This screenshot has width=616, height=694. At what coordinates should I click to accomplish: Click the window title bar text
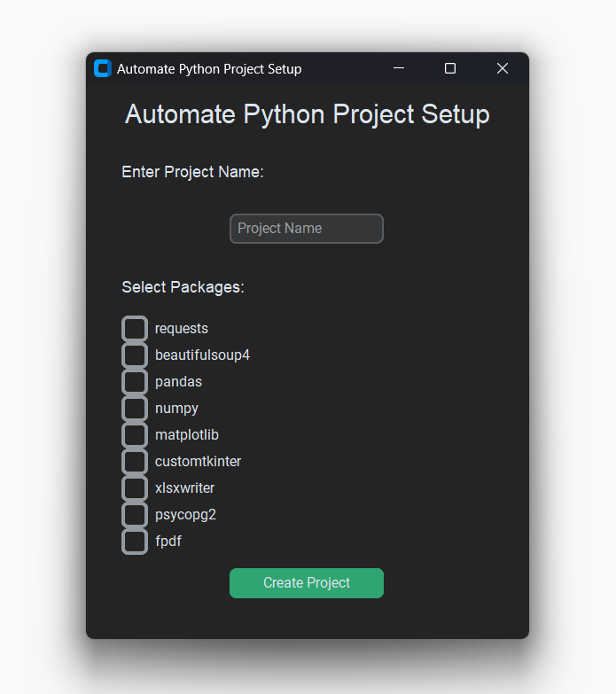209,69
